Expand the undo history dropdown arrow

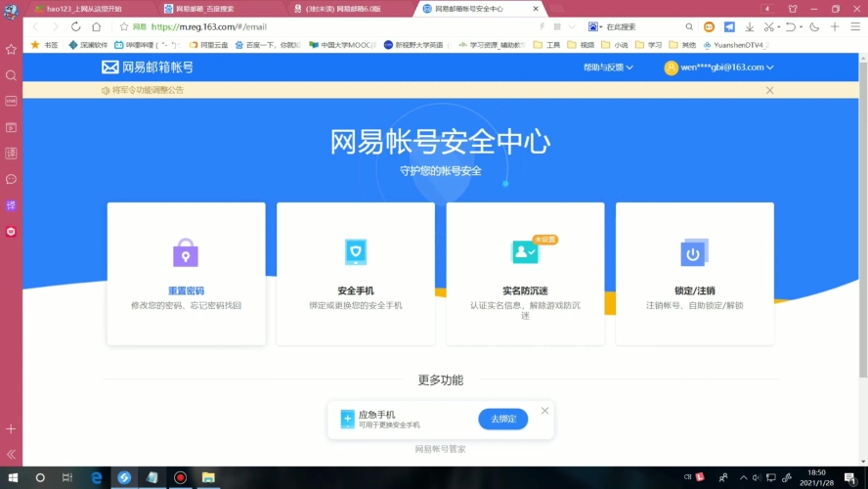[x=801, y=26]
